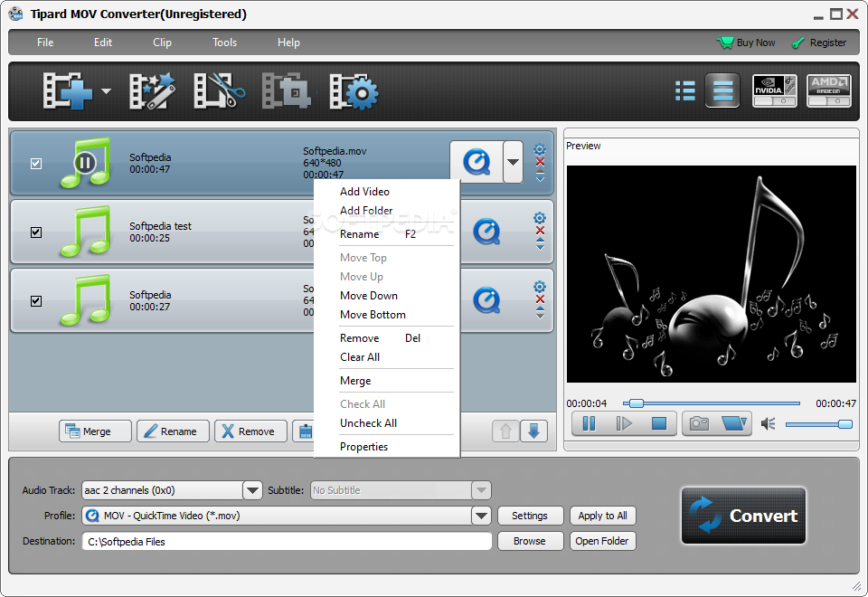868x597 pixels.
Task: Toggle NVIDIA acceleration switch
Action: pos(775,90)
